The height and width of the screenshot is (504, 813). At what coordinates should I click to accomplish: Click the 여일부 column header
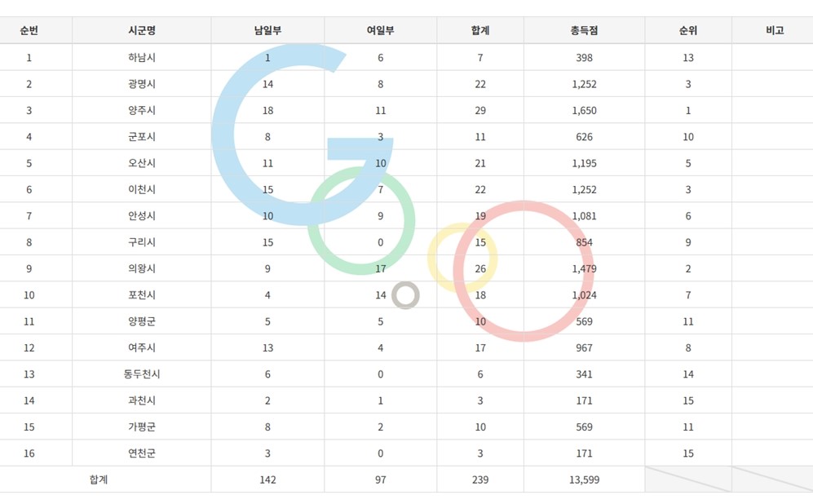coord(380,31)
